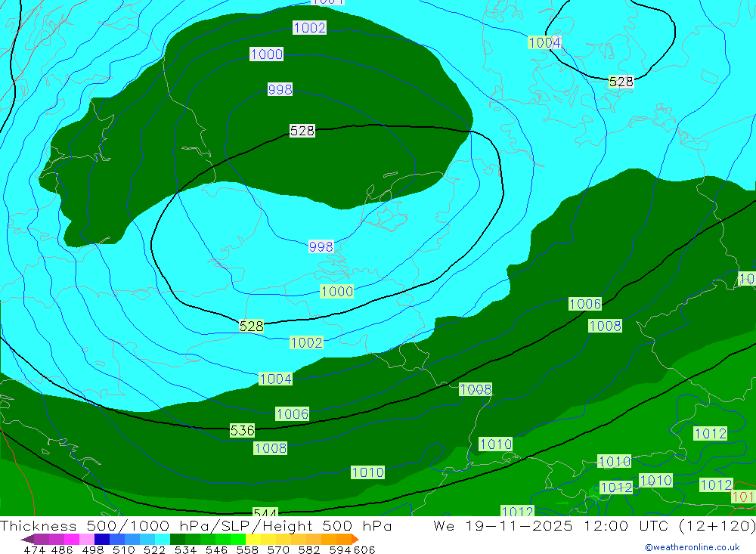Image resolution: width=756 pixels, height=554 pixels.
Task: Click the white-background 1000 isobar label
Action: point(267,54)
